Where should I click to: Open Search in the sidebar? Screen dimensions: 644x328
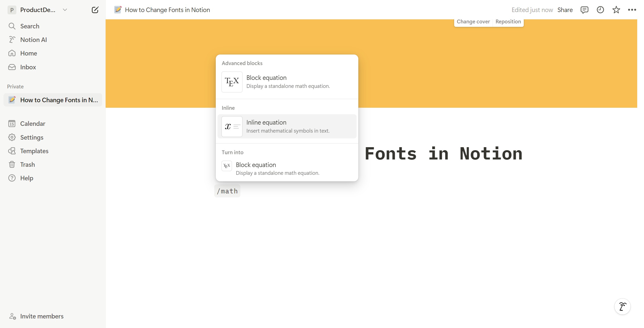pyautogui.click(x=53, y=26)
